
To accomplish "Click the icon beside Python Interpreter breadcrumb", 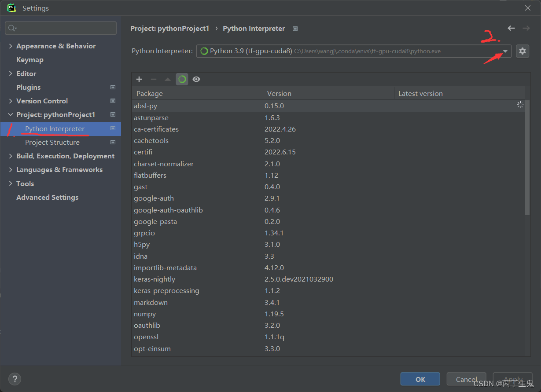I will (295, 29).
